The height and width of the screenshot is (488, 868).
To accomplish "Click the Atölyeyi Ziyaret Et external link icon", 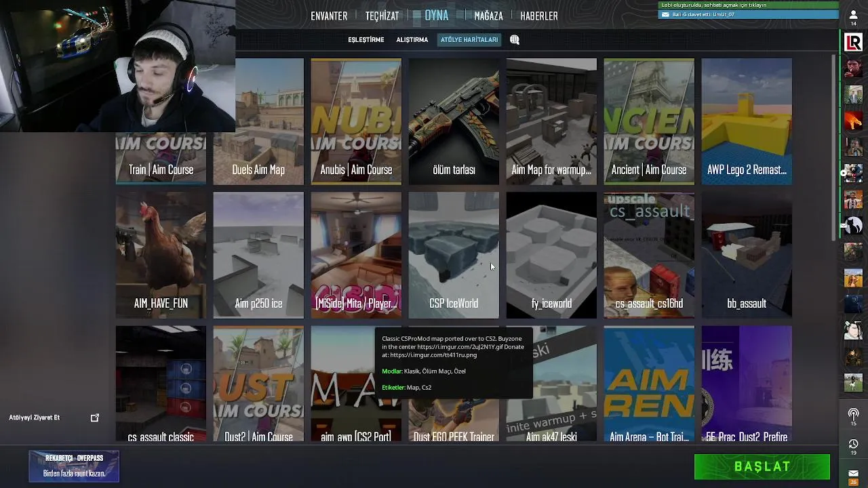I will (95, 418).
